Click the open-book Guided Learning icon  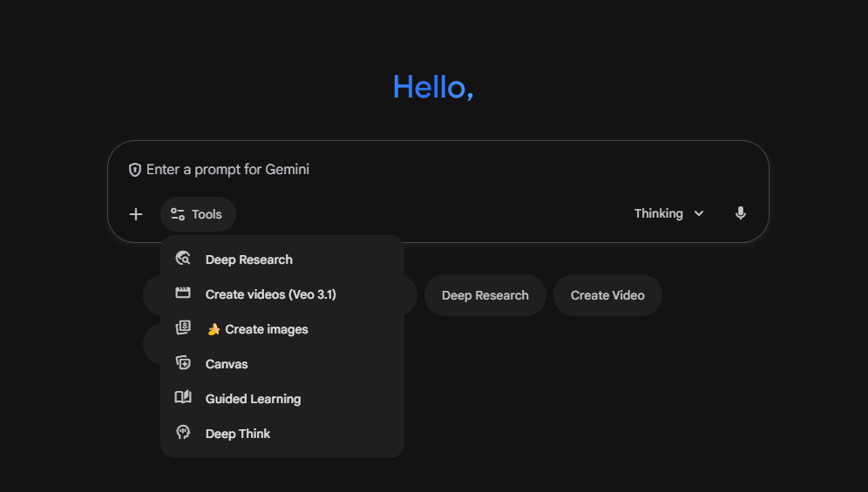click(183, 397)
